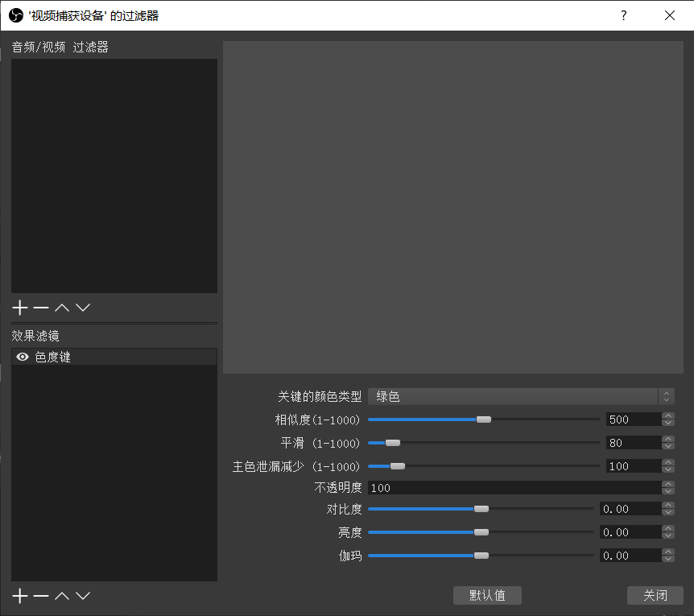Increase 主色泄漏减少 value with up stepper

pos(668,463)
